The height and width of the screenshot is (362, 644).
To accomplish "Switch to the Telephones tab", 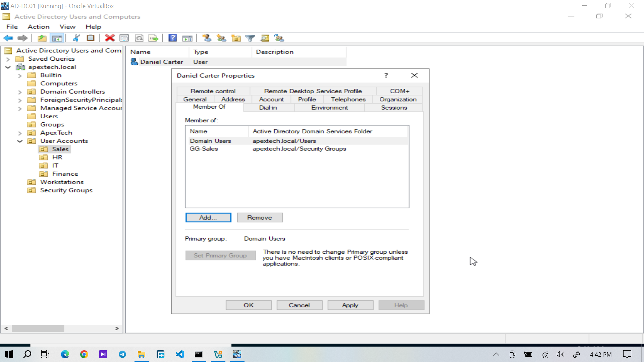I will point(348,100).
